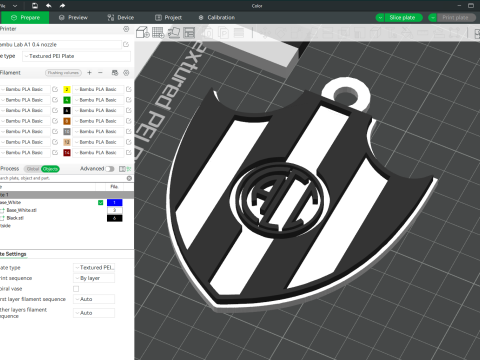Switch to the Device tab
This screenshot has width=480, height=360.
121,18
